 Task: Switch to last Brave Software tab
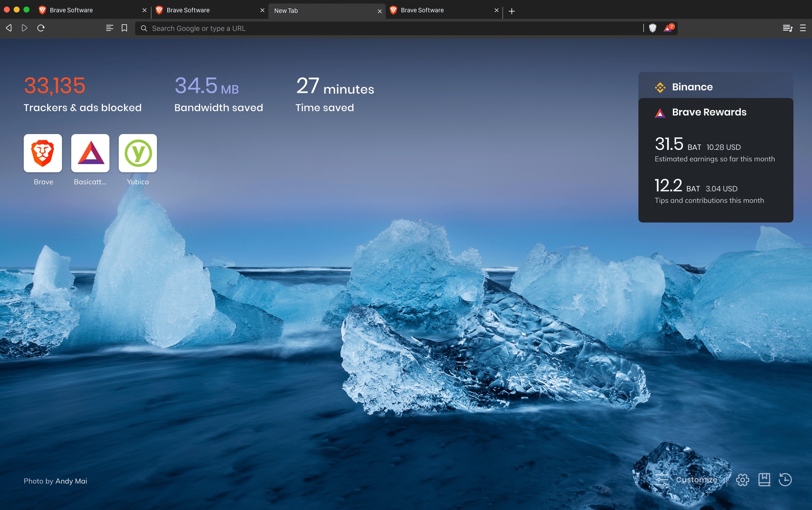[444, 10]
